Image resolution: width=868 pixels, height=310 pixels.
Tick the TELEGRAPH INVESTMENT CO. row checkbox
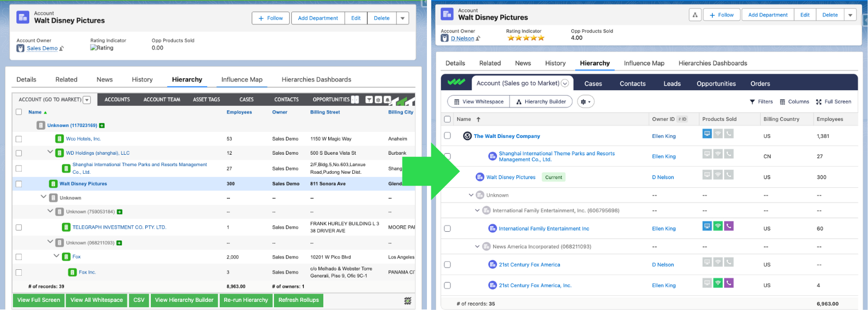(x=18, y=227)
